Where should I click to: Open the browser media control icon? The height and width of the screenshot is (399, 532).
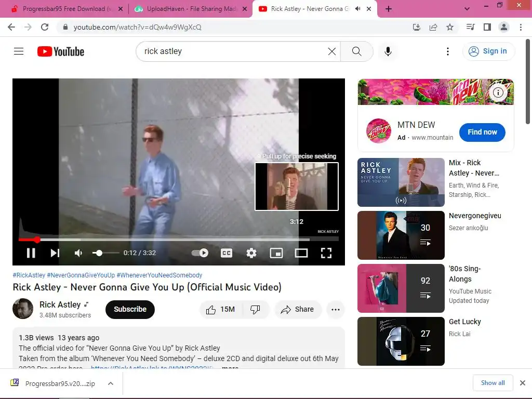[470, 27]
